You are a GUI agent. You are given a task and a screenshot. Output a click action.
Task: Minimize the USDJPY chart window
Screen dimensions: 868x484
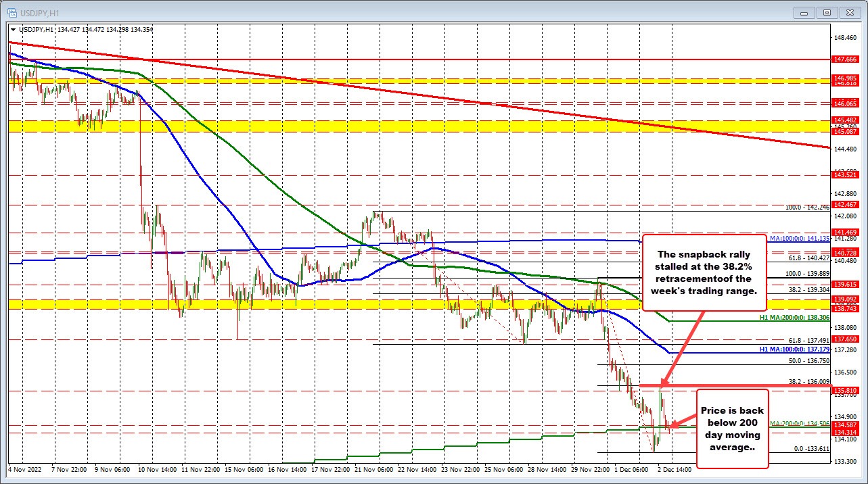tap(804, 12)
